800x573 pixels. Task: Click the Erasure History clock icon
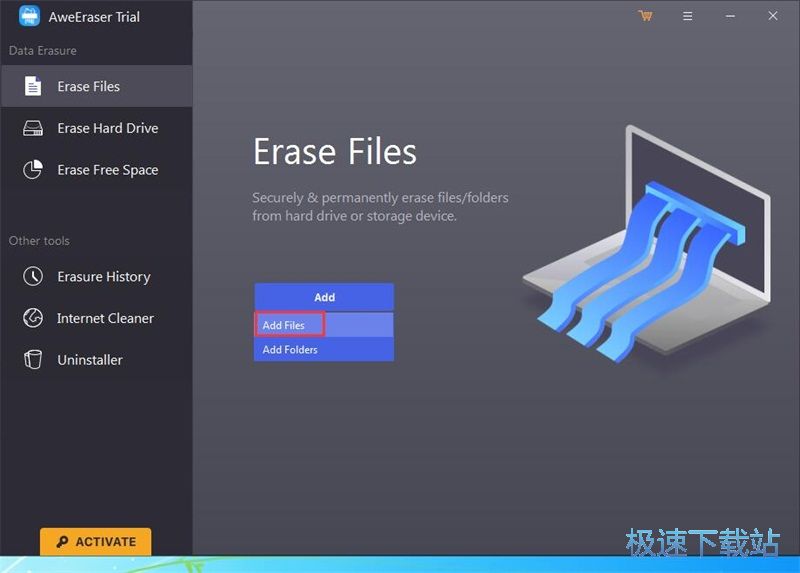[33, 276]
